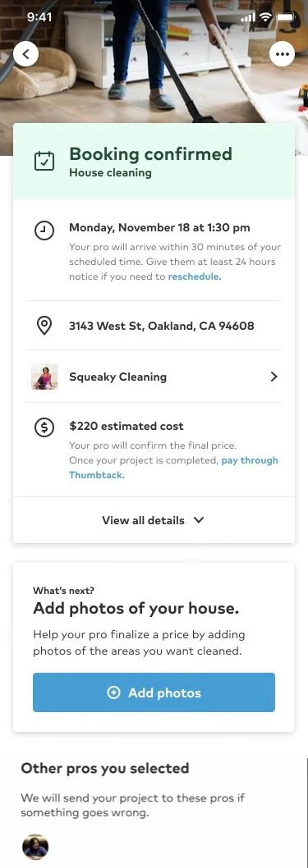308x868 pixels.
Task: Tap the Booking confirmed heading
Action: tap(150, 153)
